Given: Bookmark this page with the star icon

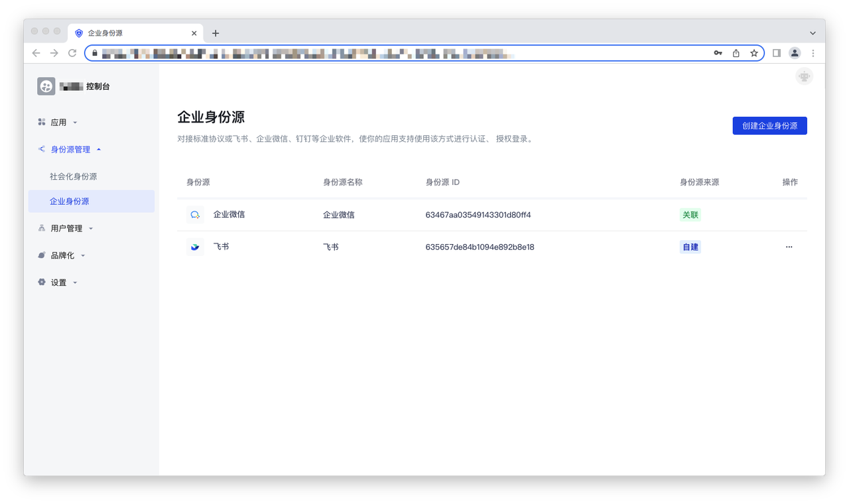Looking at the screenshot, I should (754, 53).
